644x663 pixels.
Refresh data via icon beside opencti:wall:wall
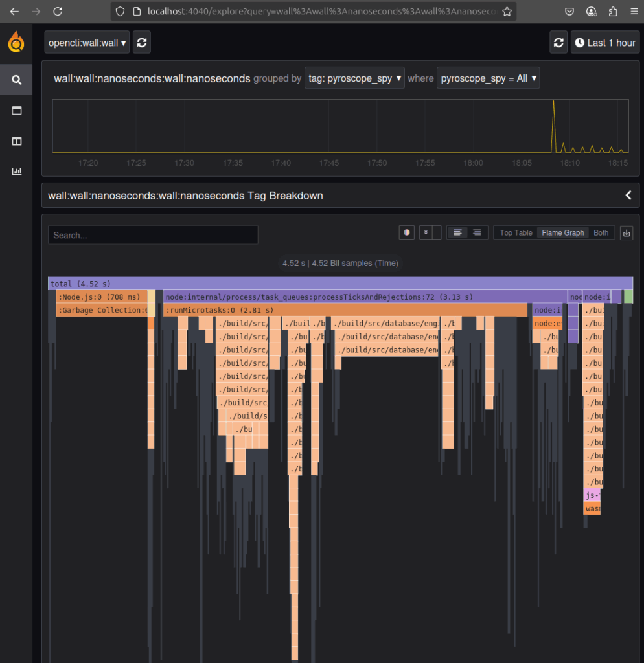141,41
